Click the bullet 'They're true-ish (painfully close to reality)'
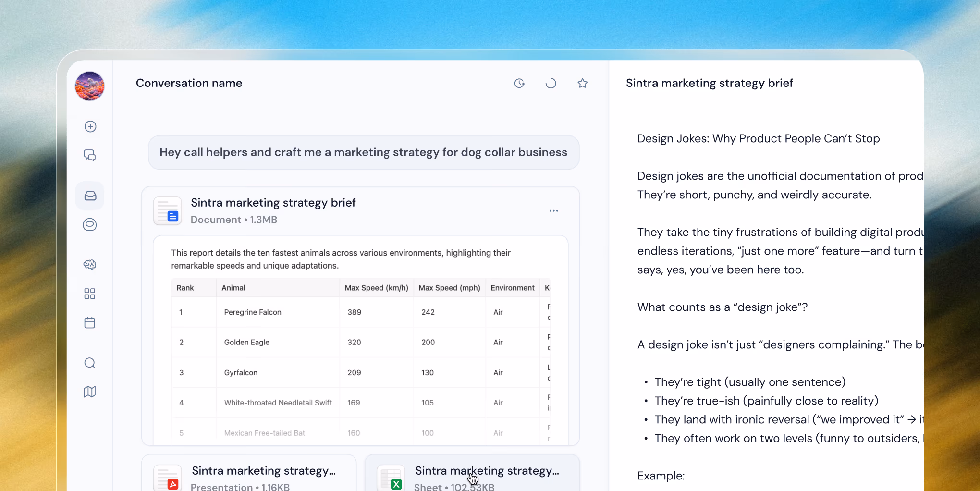Screen dimensions: 980x491 766,401
